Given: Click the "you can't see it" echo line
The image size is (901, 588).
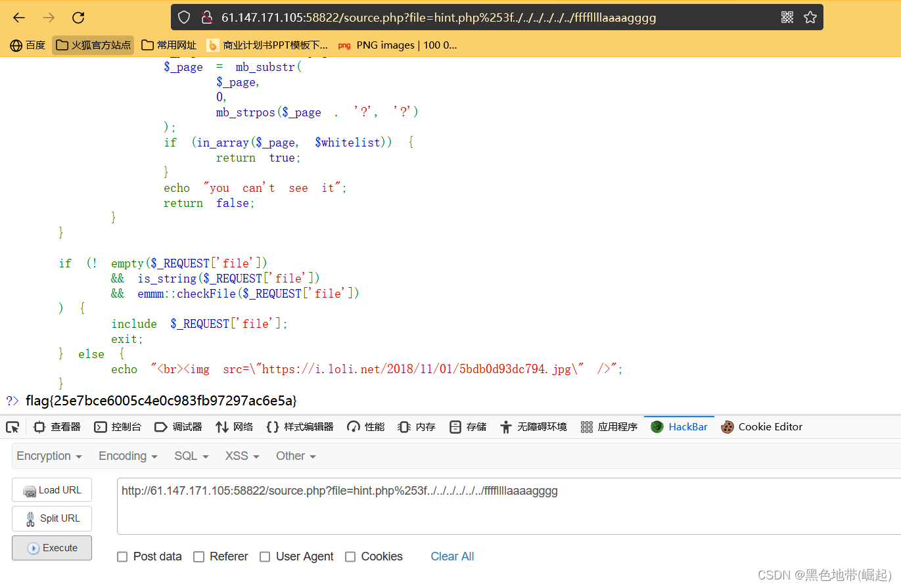Looking at the screenshot, I should [255, 188].
